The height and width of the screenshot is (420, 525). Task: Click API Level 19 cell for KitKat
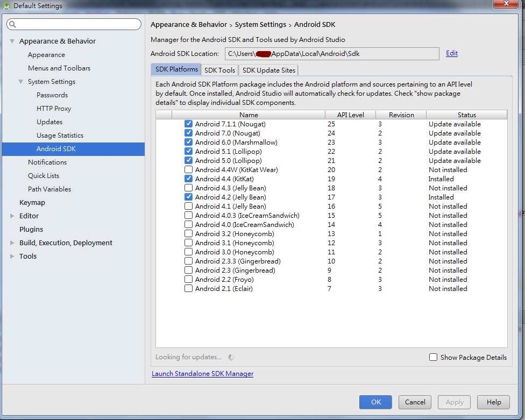coord(331,179)
